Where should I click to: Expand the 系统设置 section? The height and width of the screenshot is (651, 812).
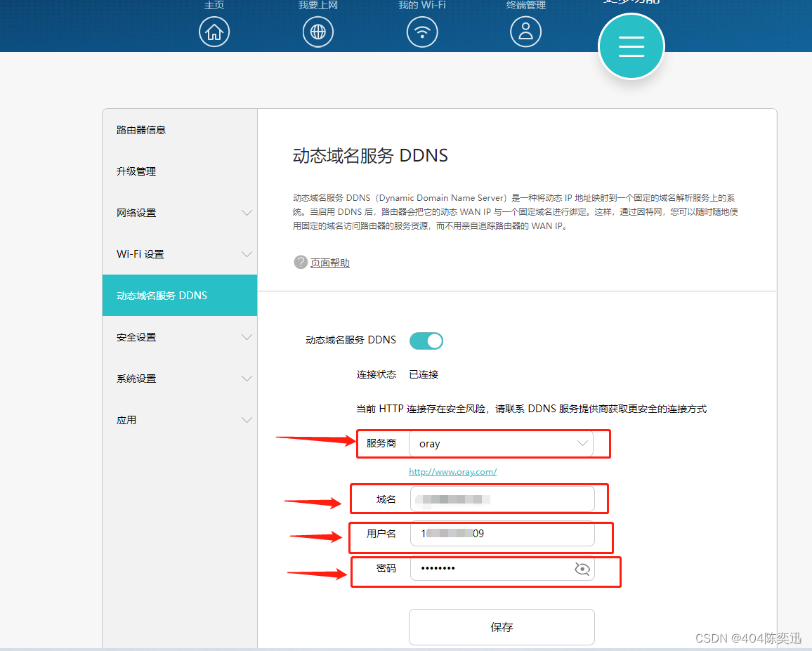(x=180, y=379)
